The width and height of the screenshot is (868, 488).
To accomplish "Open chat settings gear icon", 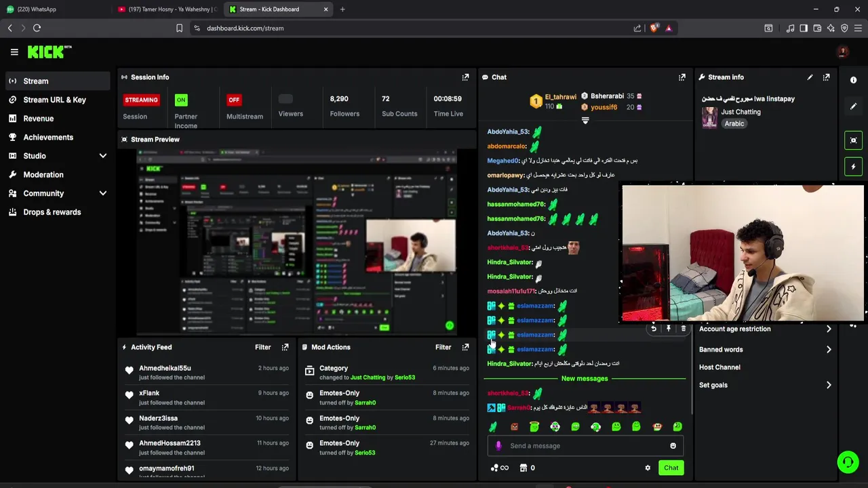I will 648,468.
